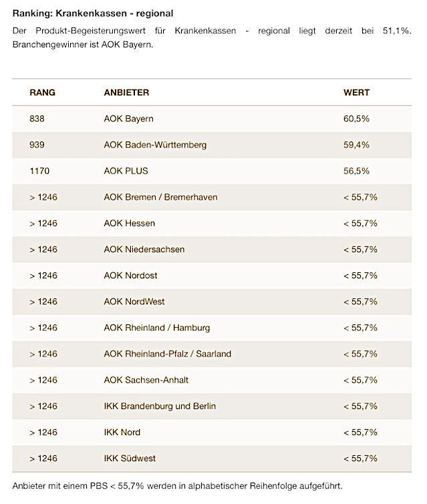Click the IKK Südwest provider name
The height and width of the screenshot is (504, 427).
click(130, 458)
